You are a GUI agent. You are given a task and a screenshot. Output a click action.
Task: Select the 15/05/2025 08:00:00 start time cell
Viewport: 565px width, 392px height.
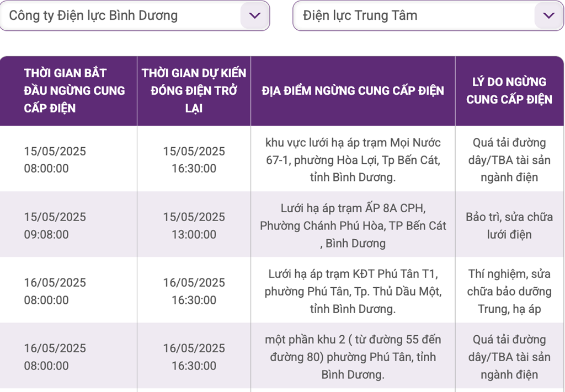tap(55, 160)
